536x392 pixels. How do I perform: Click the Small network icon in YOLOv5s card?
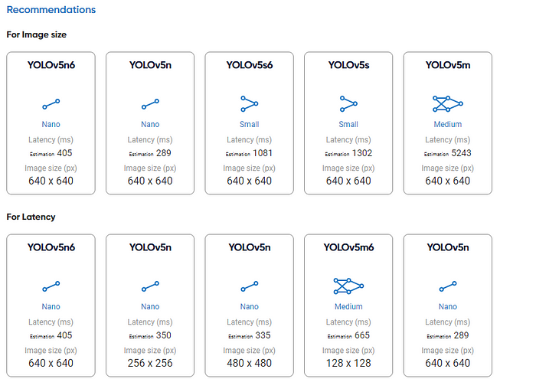[348, 103]
